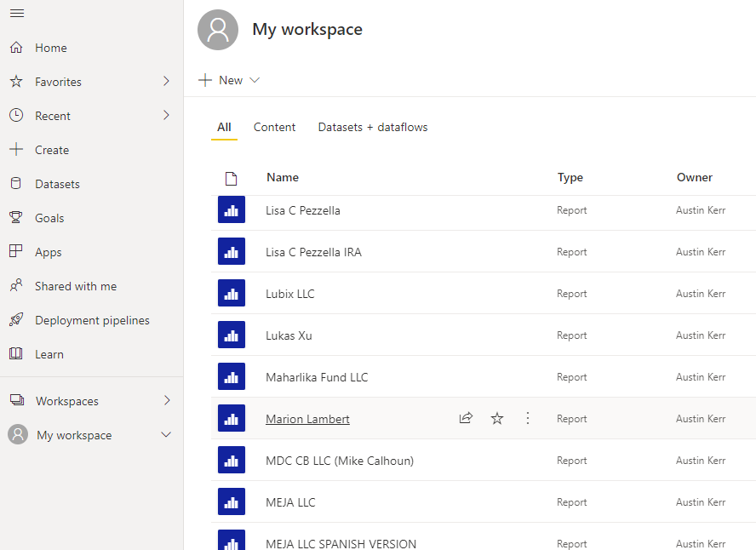Open more options for Marion Lambert
756x550 pixels.
(x=528, y=418)
